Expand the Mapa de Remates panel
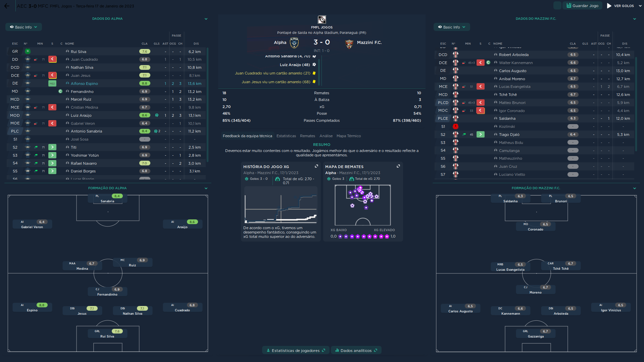The image size is (644, 362). coord(398,166)
